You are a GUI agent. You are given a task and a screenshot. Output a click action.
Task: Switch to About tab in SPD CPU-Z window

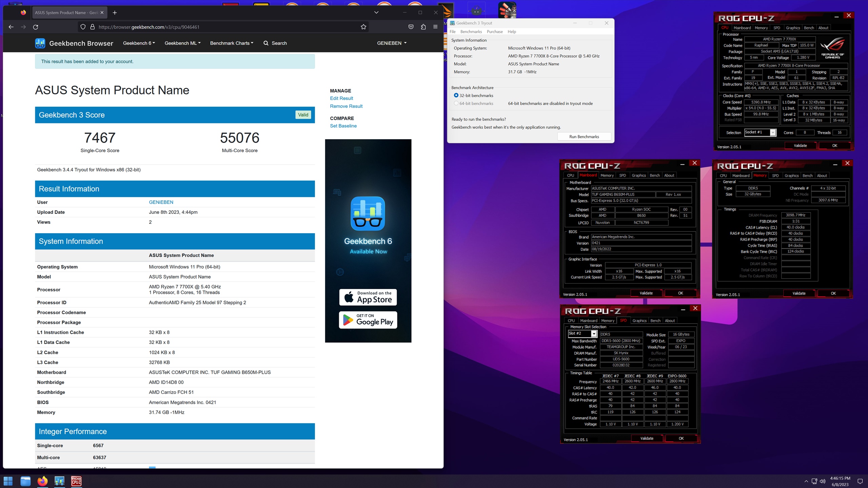coord(670,321)
